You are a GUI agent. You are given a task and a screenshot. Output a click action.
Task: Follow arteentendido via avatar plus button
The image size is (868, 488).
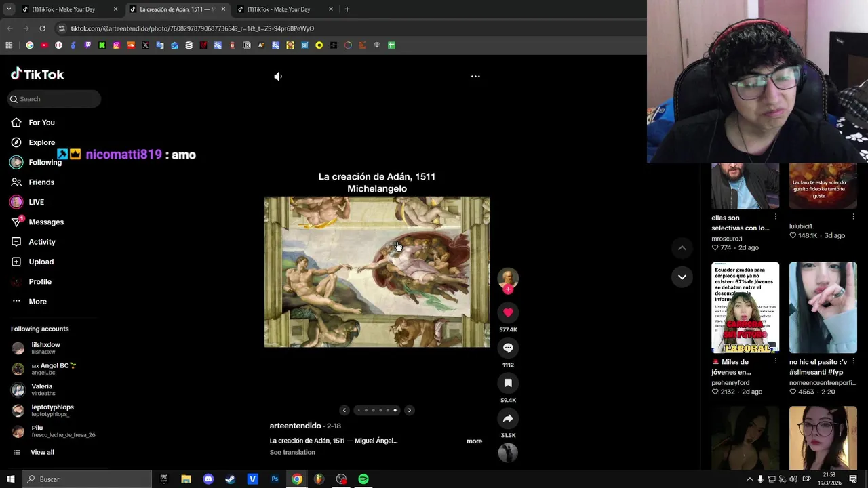[508, 289]
